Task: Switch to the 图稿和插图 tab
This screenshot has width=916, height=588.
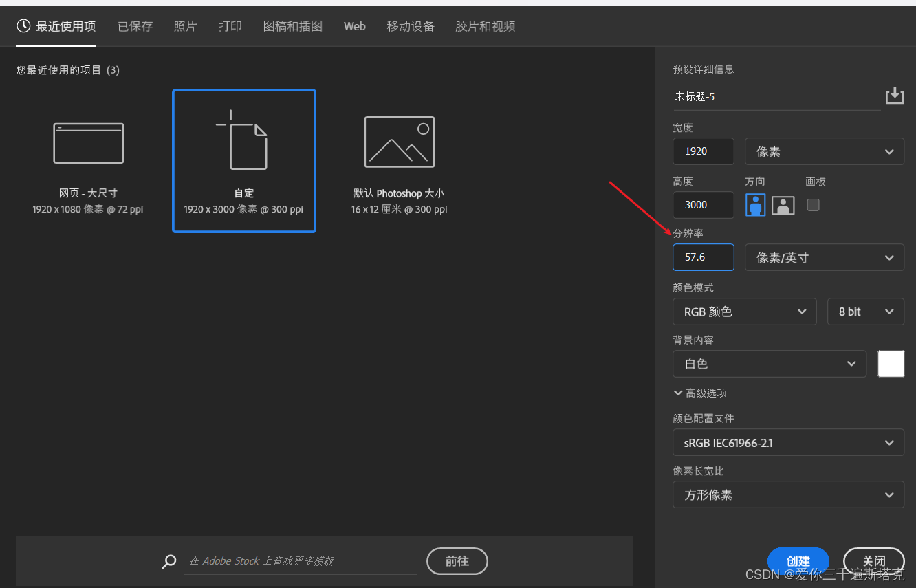Action: [x=292, y=26]
